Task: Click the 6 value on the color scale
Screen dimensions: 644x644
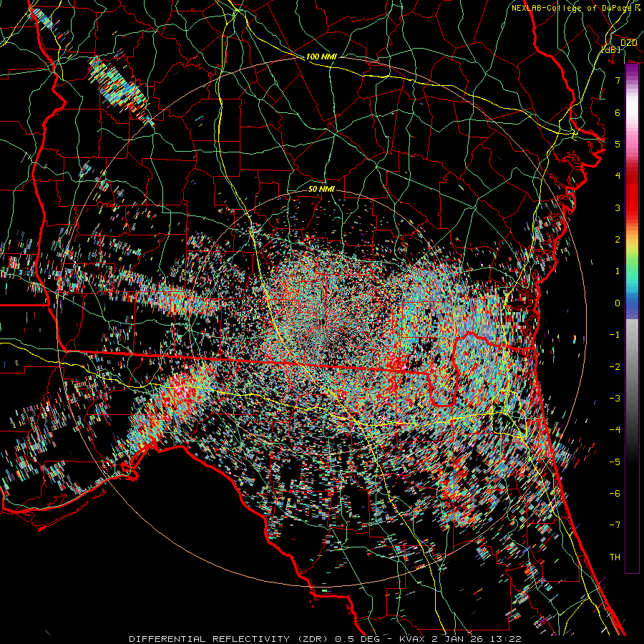Action: click(618, 112)
